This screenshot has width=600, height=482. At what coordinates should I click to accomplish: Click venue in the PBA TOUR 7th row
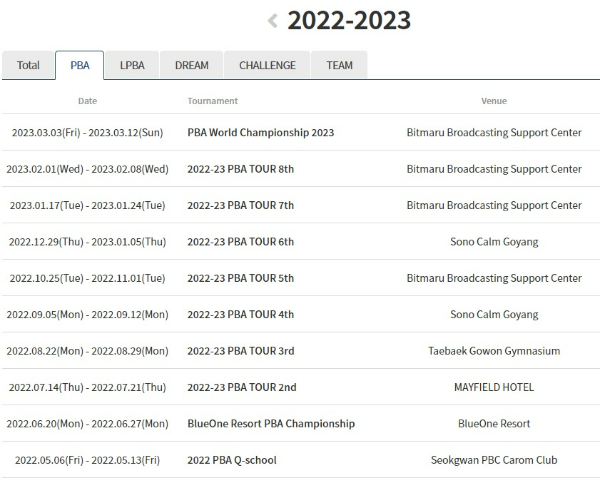pyautogui.click(x=494, y=205)
